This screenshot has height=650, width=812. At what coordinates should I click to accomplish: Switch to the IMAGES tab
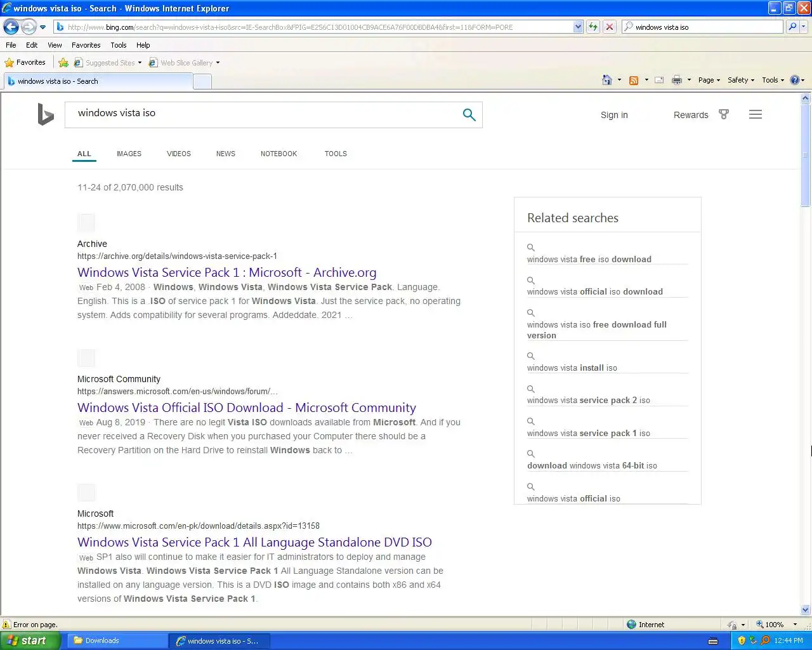tap(129, 154)
